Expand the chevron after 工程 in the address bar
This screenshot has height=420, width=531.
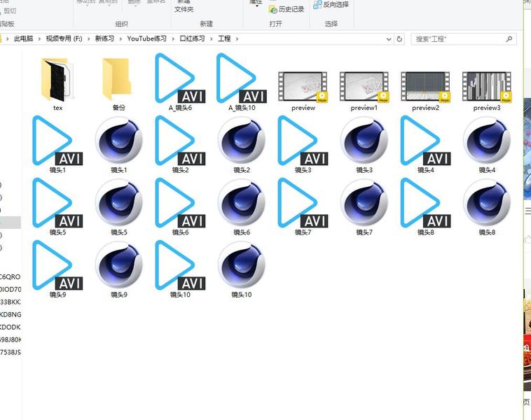(237, 39)
